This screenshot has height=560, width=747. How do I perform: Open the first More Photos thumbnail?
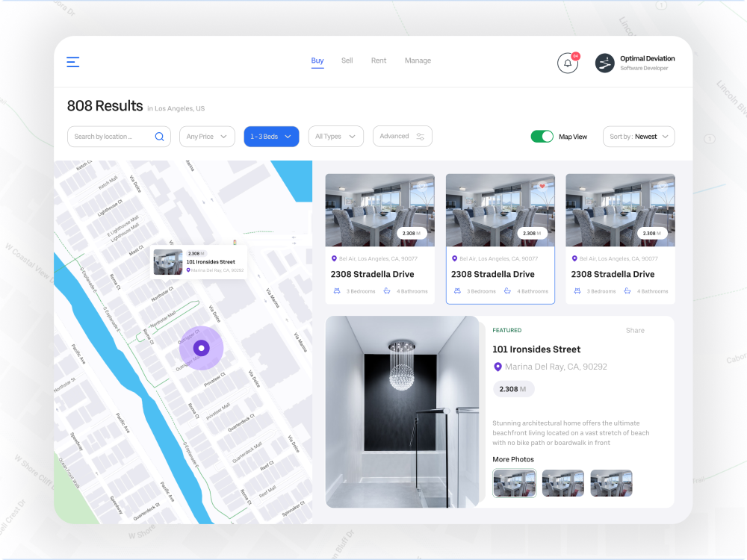(514, 483)
